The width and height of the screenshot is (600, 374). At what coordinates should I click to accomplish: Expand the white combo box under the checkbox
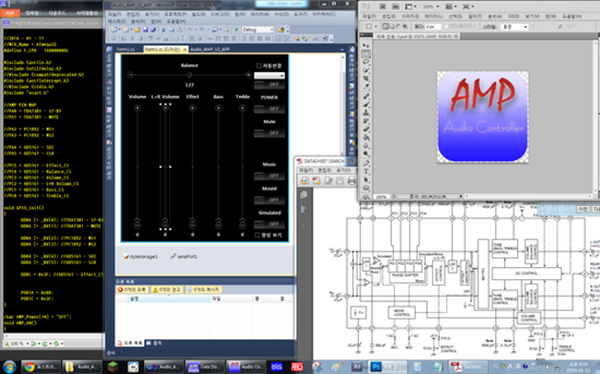269,75
